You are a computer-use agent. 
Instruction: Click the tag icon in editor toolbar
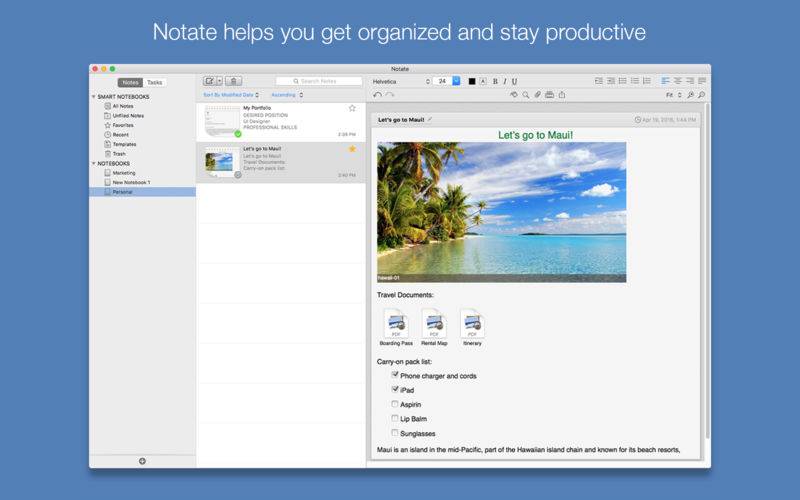click(514, 95)
